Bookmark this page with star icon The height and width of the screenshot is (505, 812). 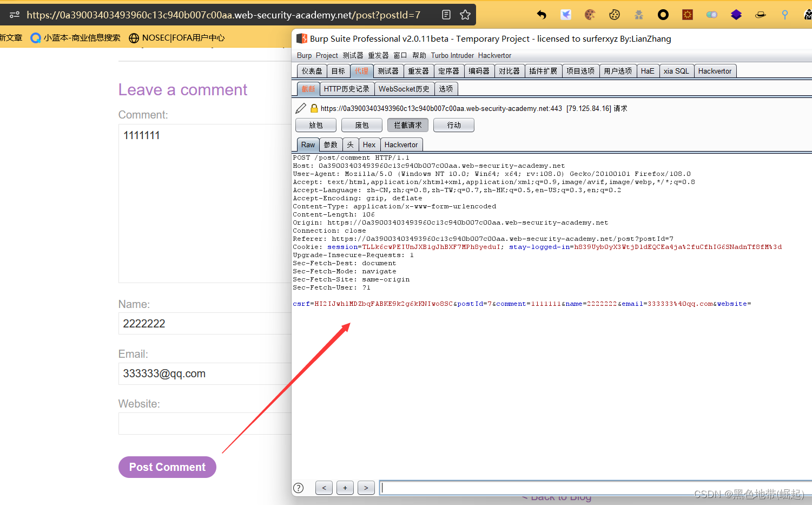pos(465,15)
